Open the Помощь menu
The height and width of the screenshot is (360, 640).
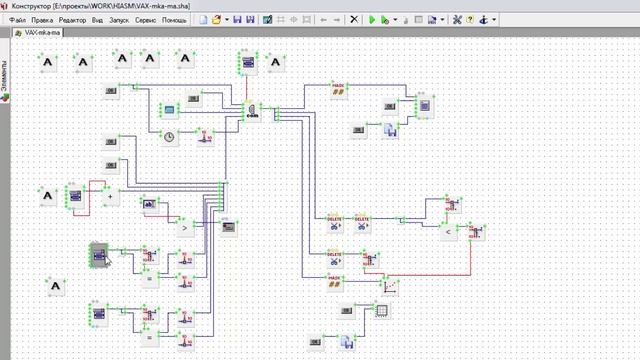point(174,20)
